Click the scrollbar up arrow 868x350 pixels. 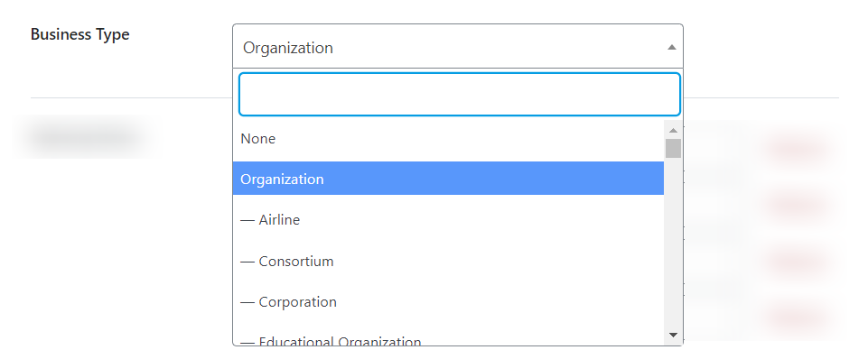(x=673, y=131)
